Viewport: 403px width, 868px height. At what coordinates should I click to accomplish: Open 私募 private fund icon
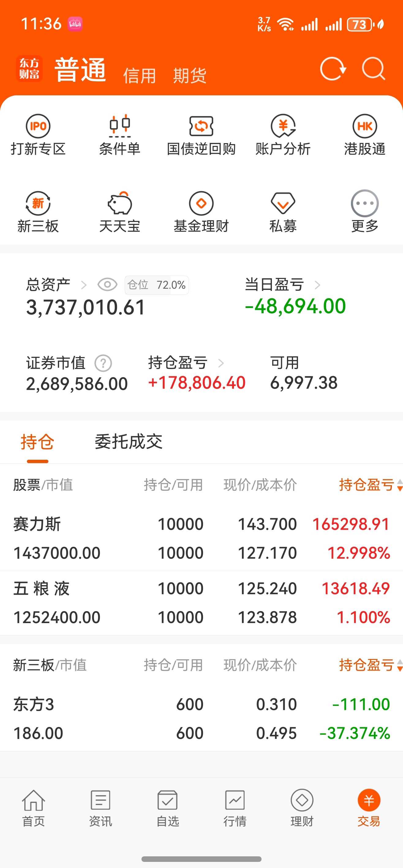click(x=283, y=203)
